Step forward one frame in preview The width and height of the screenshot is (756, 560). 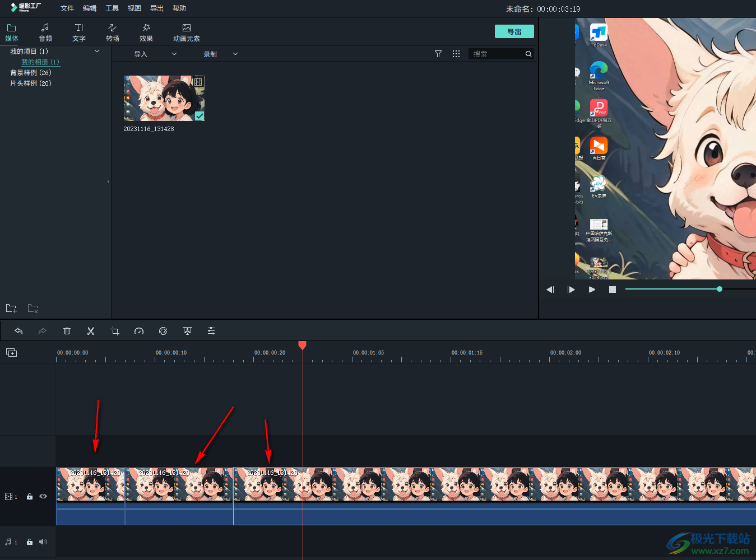pos(571,290)
